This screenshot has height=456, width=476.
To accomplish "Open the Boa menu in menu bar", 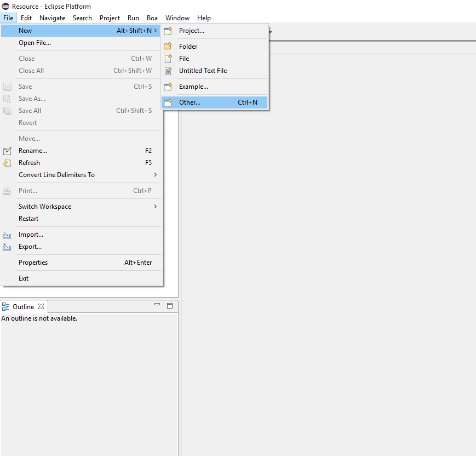I will [152, 18].
